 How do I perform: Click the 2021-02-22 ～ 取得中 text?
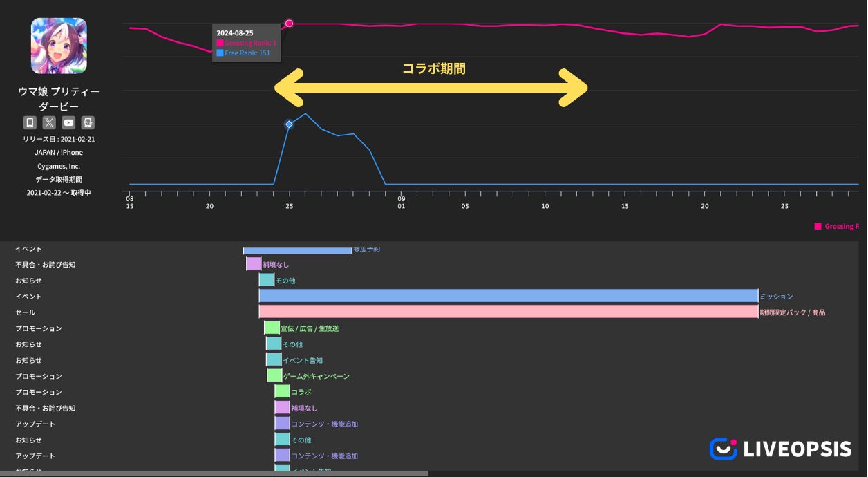pos(59,193)
